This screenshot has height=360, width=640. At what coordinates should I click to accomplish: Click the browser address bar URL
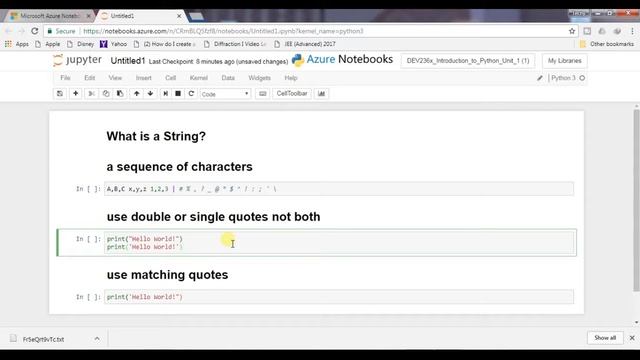(x=223, y=31)
